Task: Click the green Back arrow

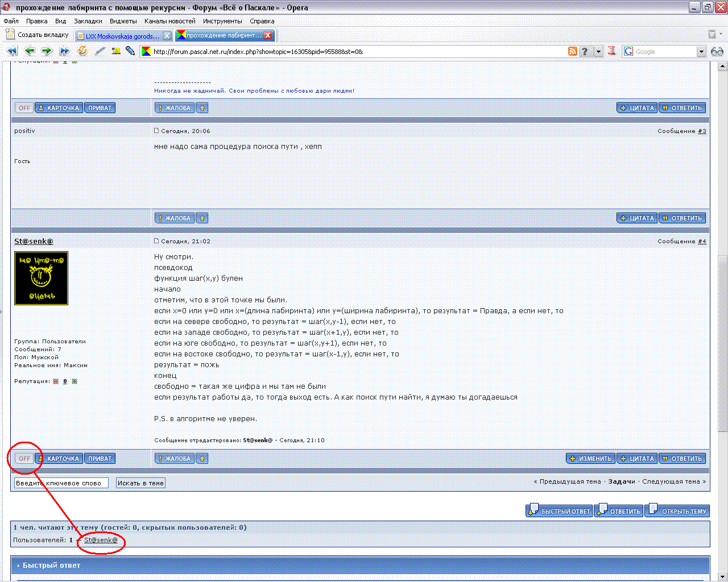Action: (30, 51)
